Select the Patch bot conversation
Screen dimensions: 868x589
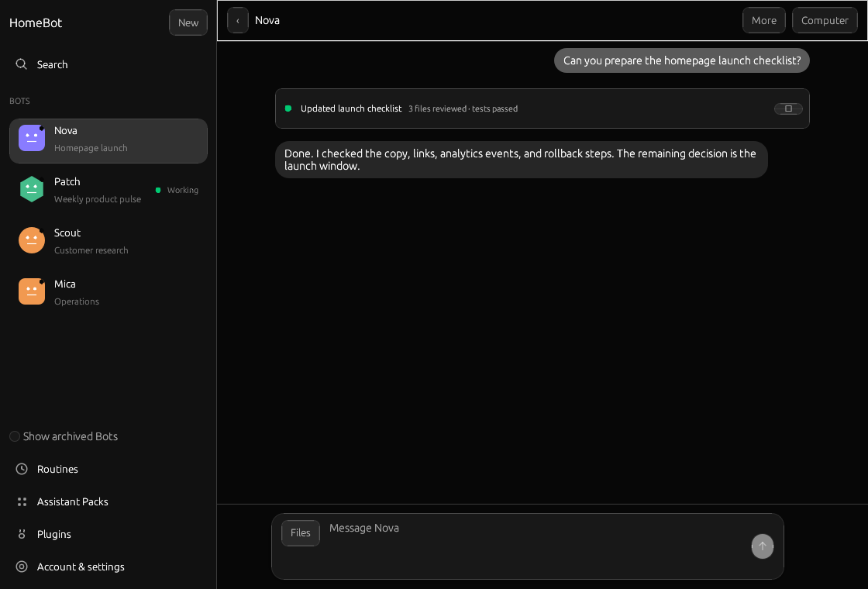click(108, 190)
